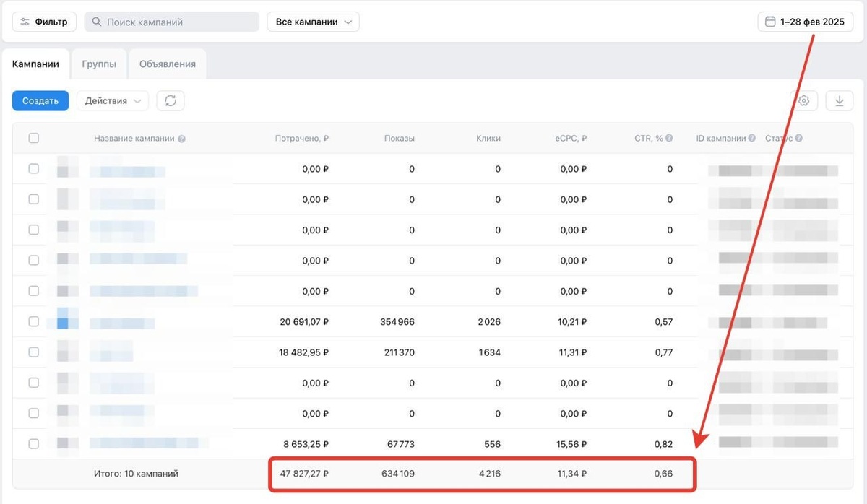Expand the Все кампании dropdown
The image size is (867, 504).
pyautogui.click(x=313, y=22)
